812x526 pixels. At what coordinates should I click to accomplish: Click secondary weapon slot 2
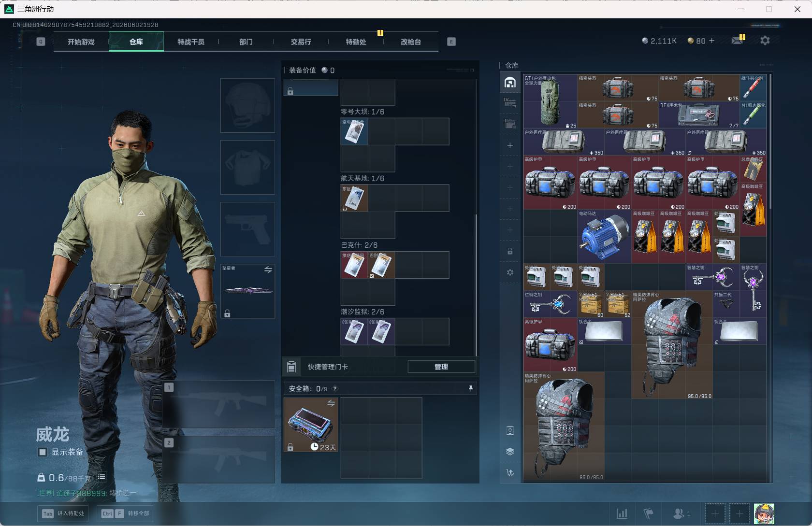pos(218,460)
